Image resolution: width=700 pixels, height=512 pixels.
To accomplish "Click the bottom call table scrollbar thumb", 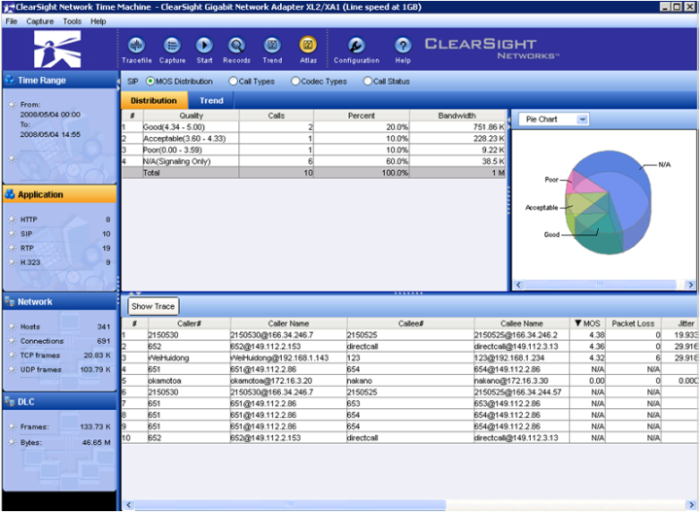I will [x=289, y=504].
